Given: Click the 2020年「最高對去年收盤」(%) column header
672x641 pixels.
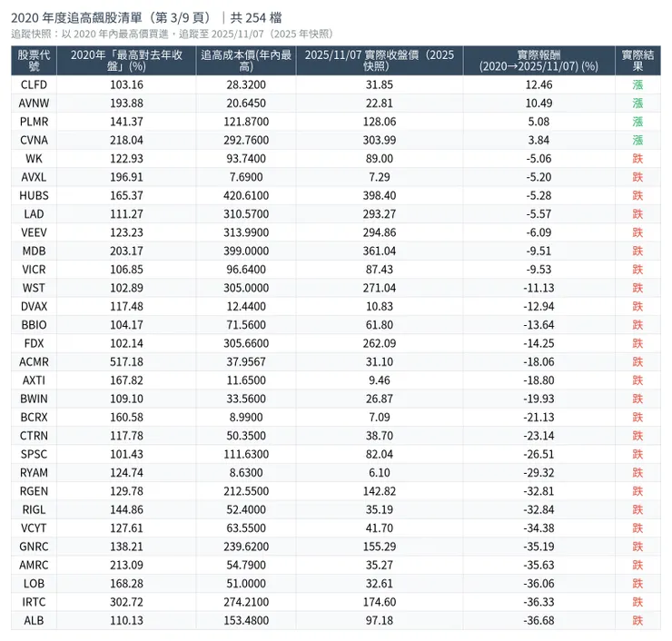Looking at the screenshot, I should 126,61.
